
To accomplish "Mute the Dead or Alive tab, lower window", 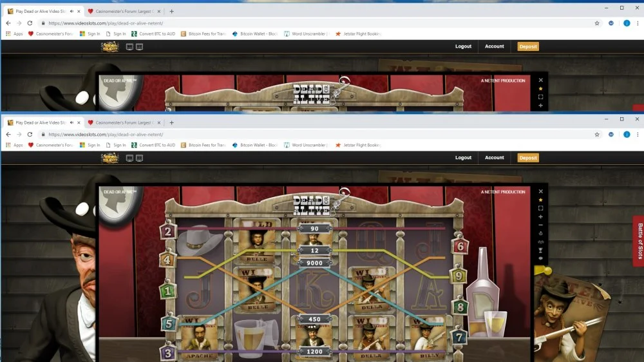I will (71, 122).
